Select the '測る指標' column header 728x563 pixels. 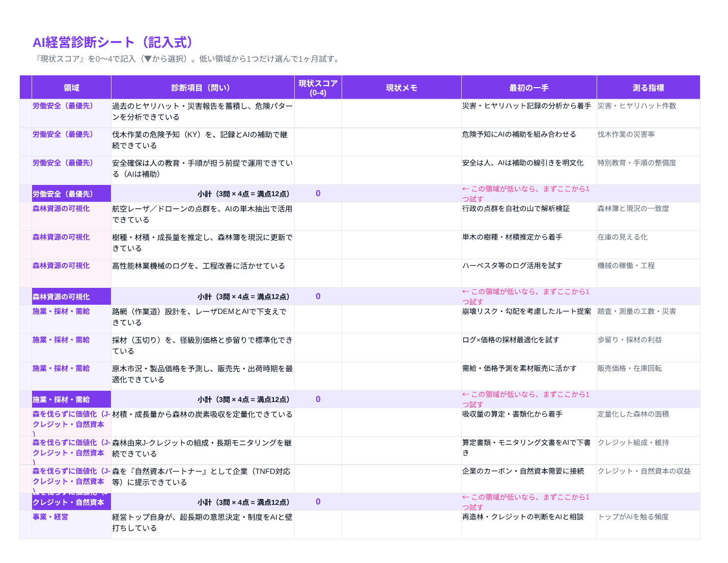648,88
